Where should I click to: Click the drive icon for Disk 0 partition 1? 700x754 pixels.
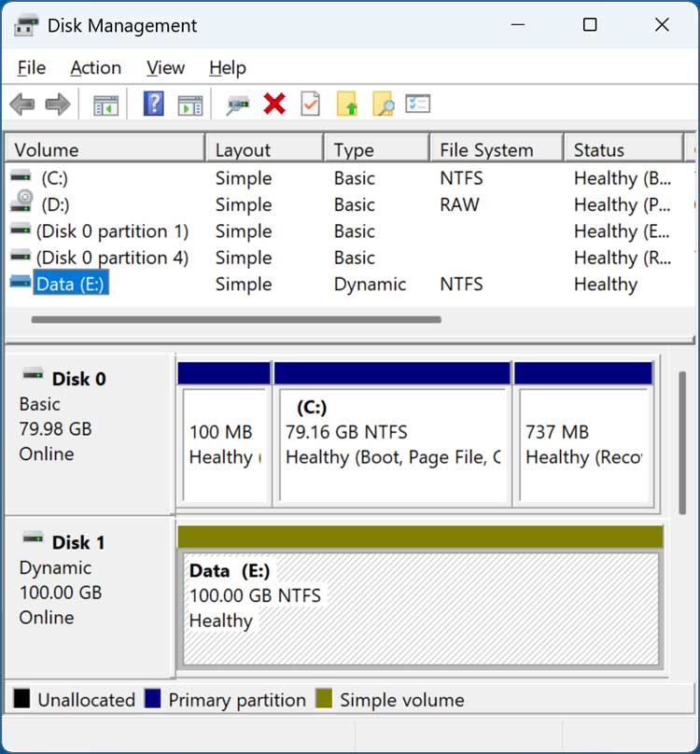pos(21,230)
